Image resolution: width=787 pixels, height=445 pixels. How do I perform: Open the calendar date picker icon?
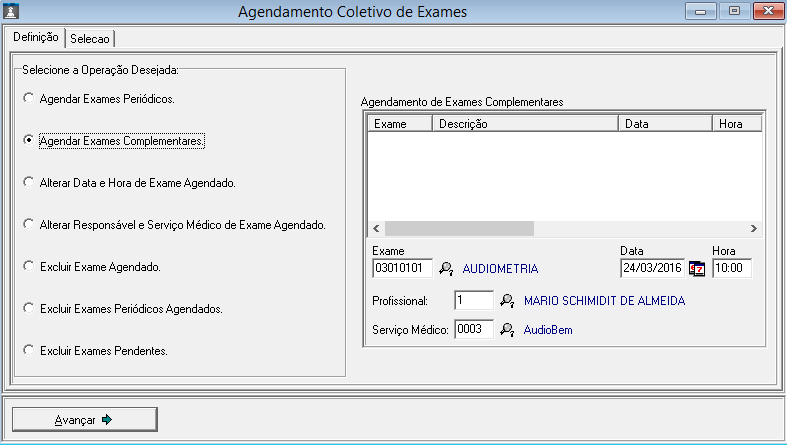coord(697,268)
